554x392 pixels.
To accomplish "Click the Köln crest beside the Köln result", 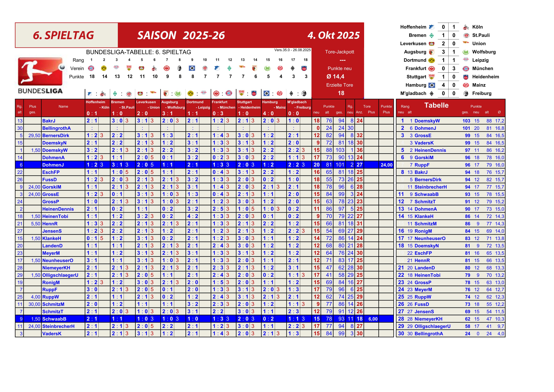I will [466, 27].
